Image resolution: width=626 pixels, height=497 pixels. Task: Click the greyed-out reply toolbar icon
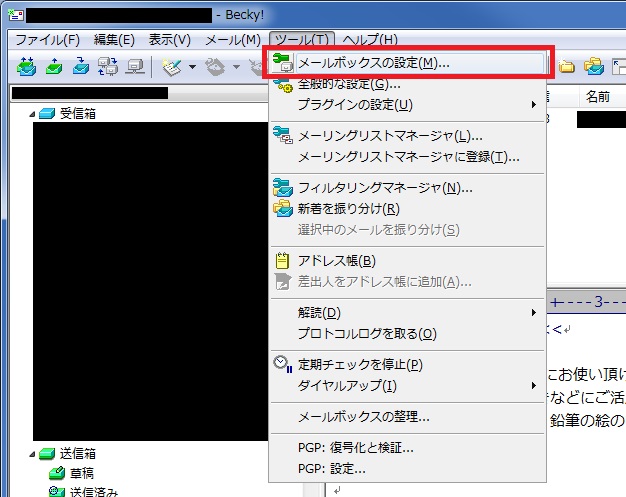click(x=216, y=67)
